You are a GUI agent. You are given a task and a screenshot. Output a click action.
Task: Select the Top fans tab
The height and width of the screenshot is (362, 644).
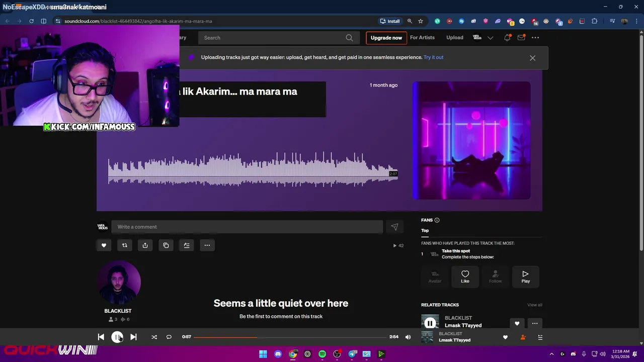point(425,230)
